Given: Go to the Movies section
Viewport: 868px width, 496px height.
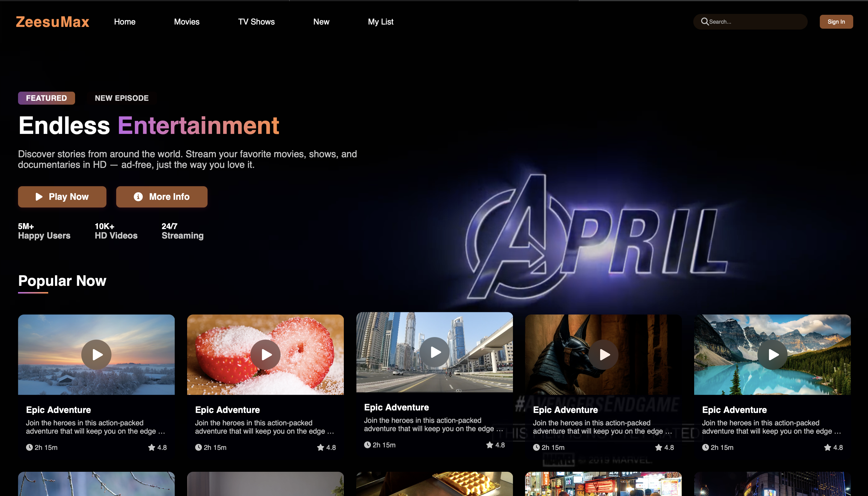Looking at the screenshot, I should (187, 22).
